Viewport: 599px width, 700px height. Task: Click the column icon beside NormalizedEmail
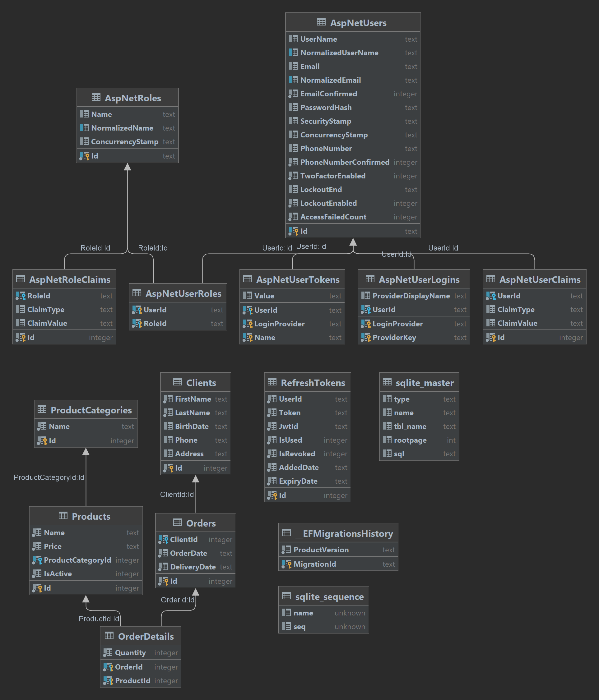(x=293, y=80)
